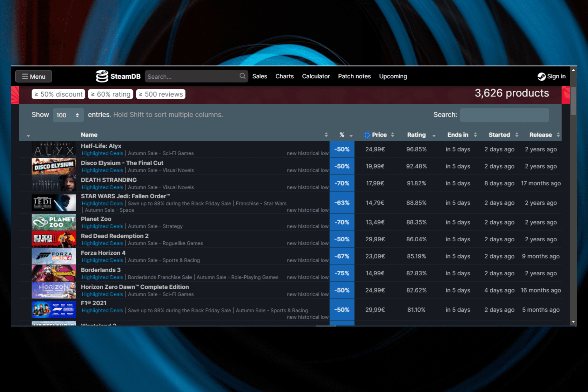Click the Borderlands Franchise Sale link
The height and width of the screenshot is (392, 588).
tap(160, 277)
